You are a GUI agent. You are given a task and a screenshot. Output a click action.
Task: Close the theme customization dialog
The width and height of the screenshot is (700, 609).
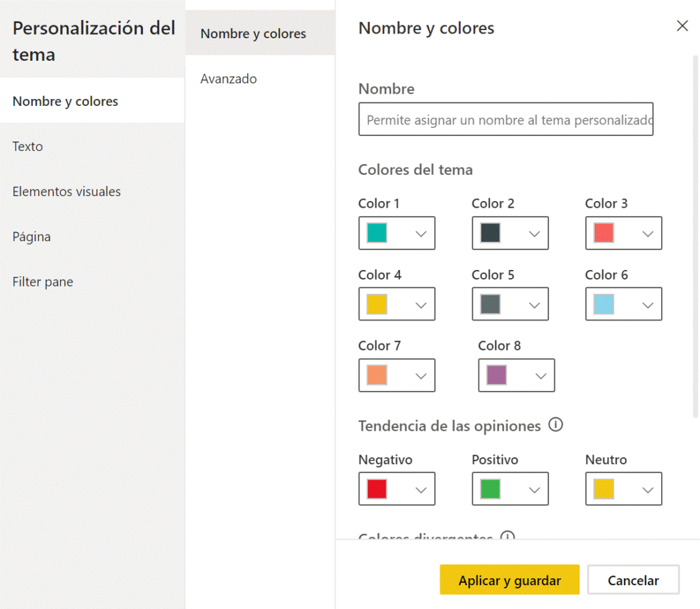[682, 26]
